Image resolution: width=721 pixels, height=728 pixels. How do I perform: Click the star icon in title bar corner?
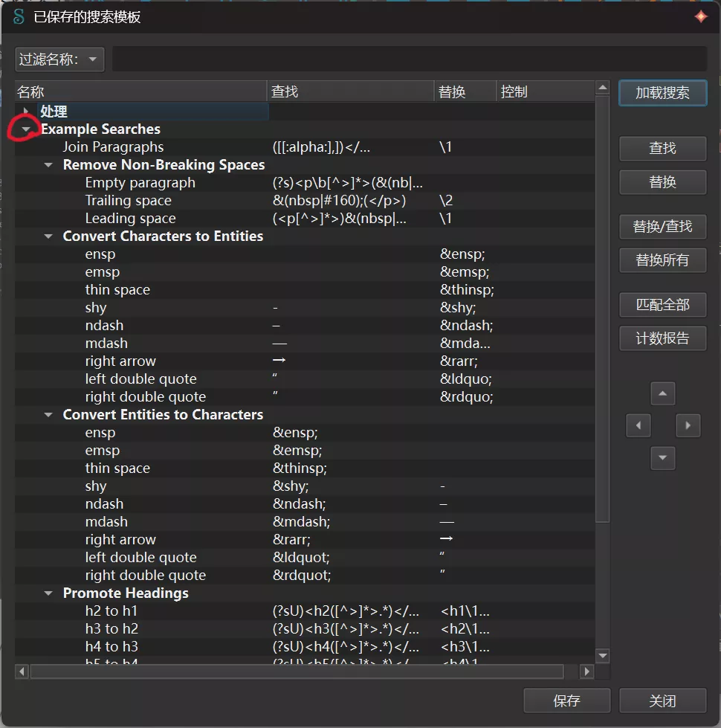700,16
